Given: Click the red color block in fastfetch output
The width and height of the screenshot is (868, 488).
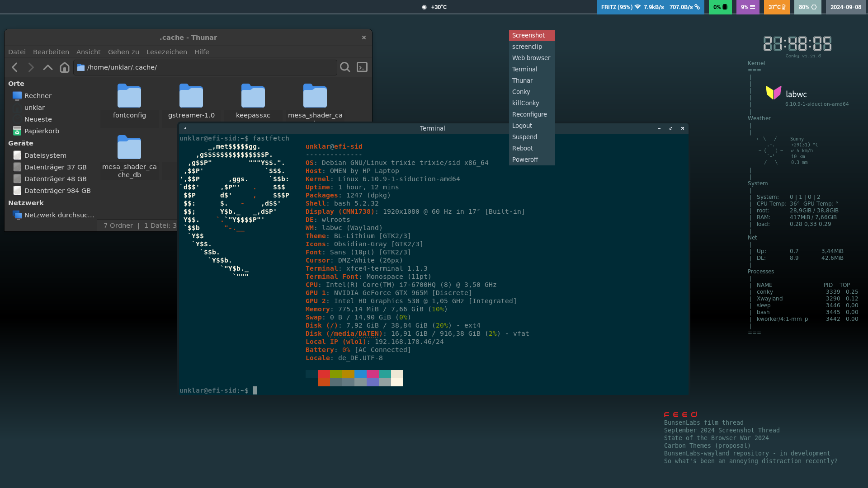Looking at the screenshot, I should pyautogui.click(x=324, y=374).
